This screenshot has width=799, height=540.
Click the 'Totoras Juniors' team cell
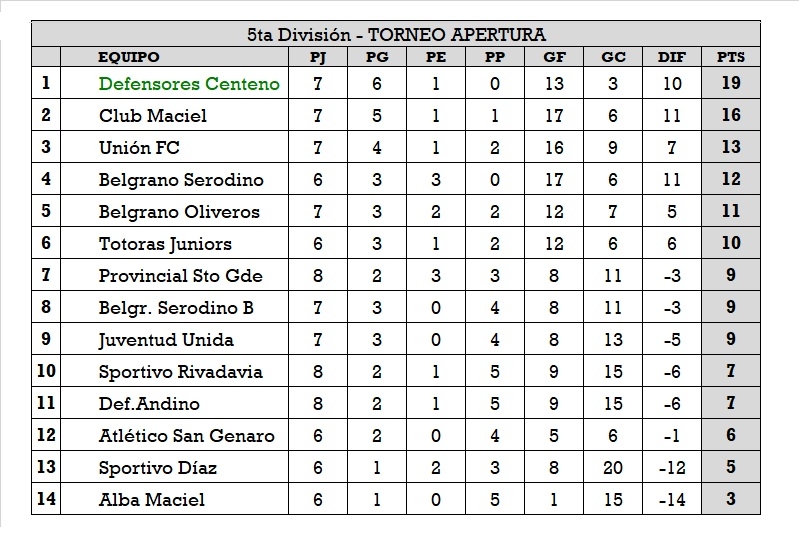tap(165, 244)
